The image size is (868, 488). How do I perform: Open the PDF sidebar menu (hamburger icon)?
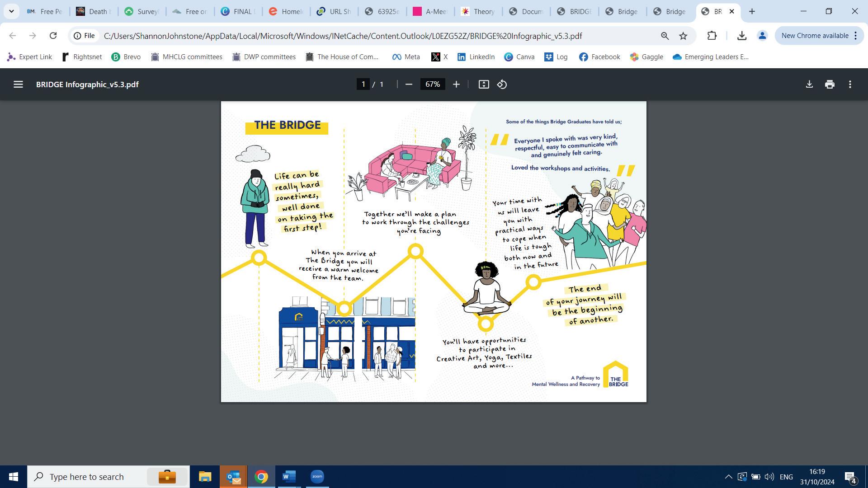(x=18, y=84)
